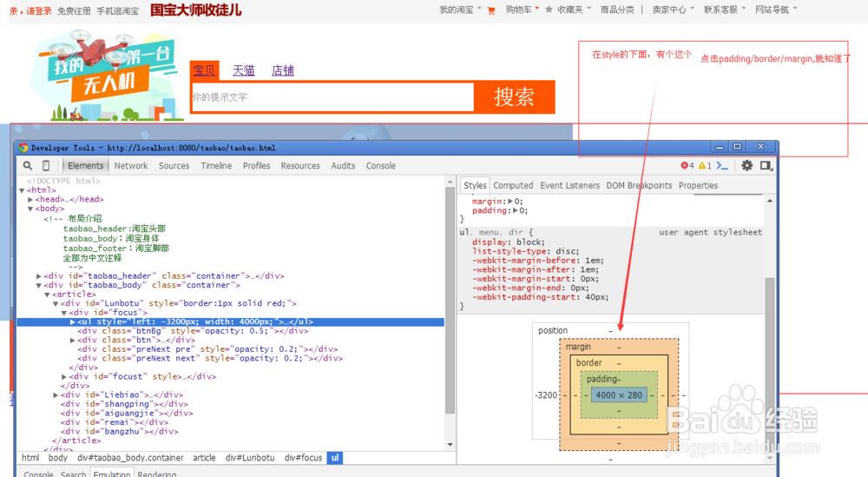Select the Styles sidebar tab
The width and height of the screenshot is (868, 477).
475,186
